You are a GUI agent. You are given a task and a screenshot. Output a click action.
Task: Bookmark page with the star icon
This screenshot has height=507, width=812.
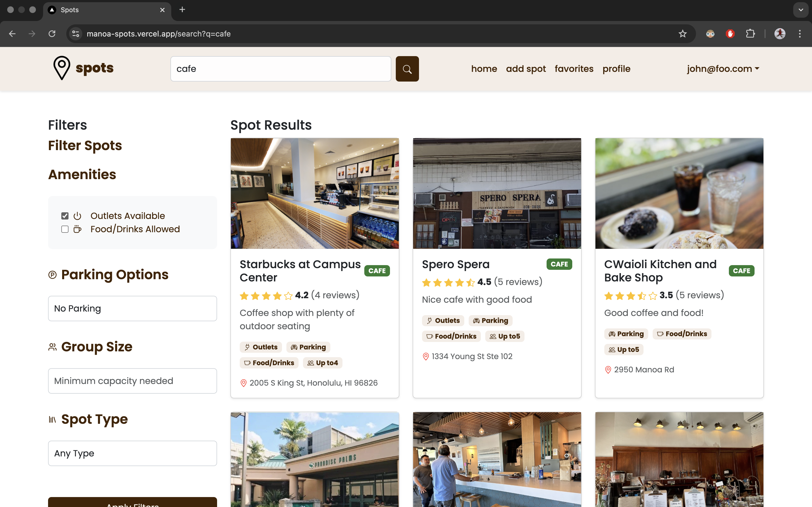[x=682, y=33]
